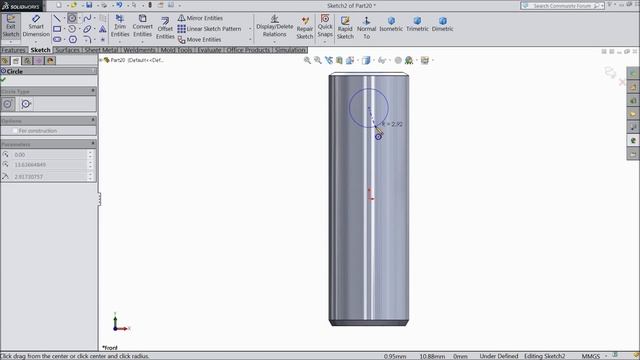
Task: Open the Sheet Metal tab
Action: (101, 50)
